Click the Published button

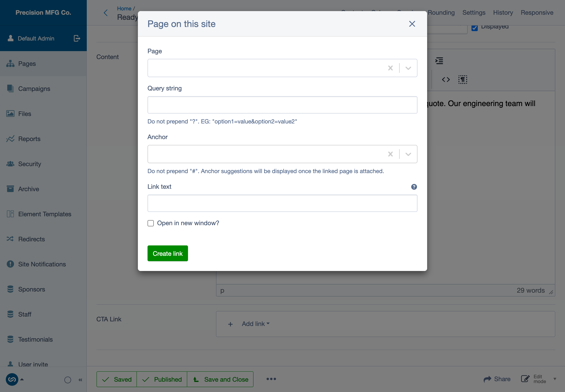click(x=162, y=379)
